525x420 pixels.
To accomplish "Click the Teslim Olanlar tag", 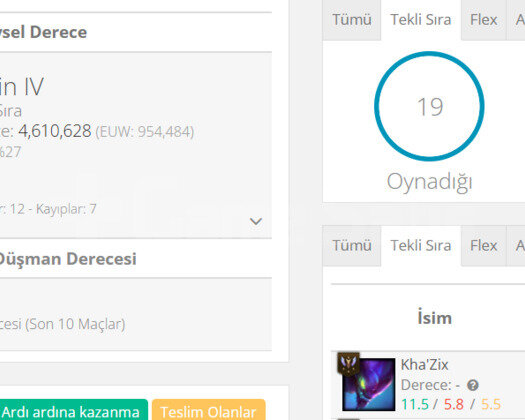I will click(x=209, y=411).
